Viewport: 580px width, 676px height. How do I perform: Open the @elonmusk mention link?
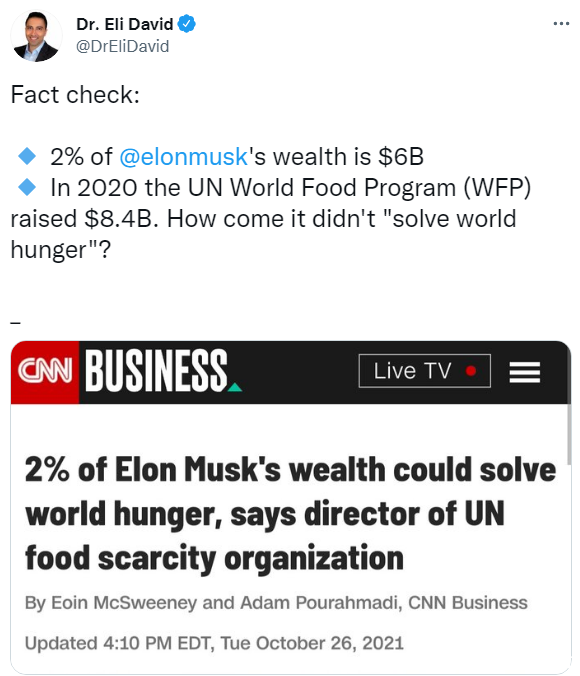[183, 156]
